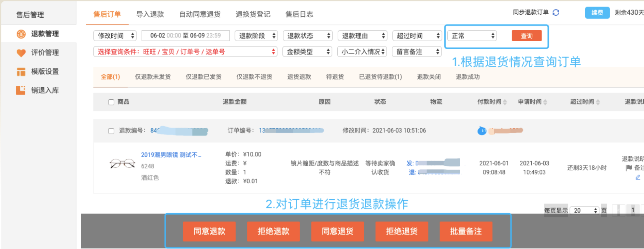This screenshot has width=644, height=249.
Task: Open 退款管理 in the sidebar
Action: [x=45, y=34]
